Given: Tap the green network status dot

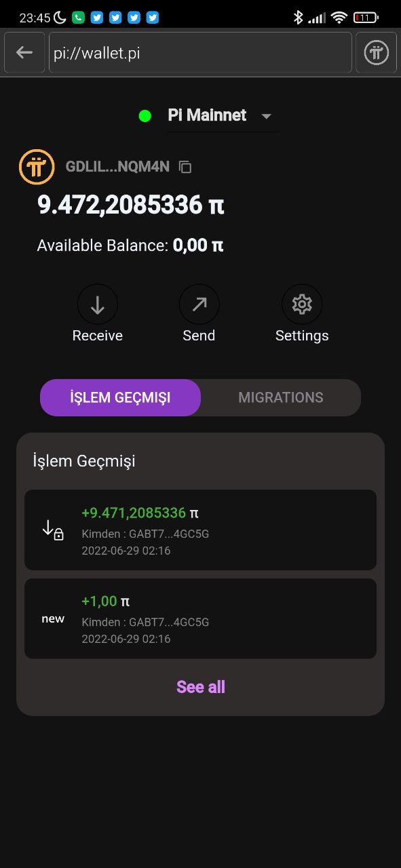Looking at the screenshot, I should point(145,116).
